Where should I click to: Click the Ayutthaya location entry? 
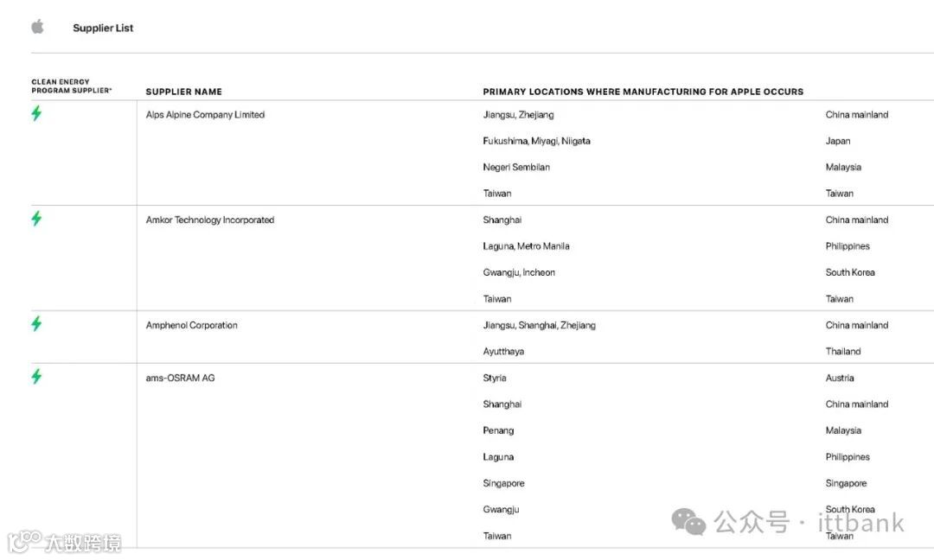pyautogui.click(x=503, y=352)
